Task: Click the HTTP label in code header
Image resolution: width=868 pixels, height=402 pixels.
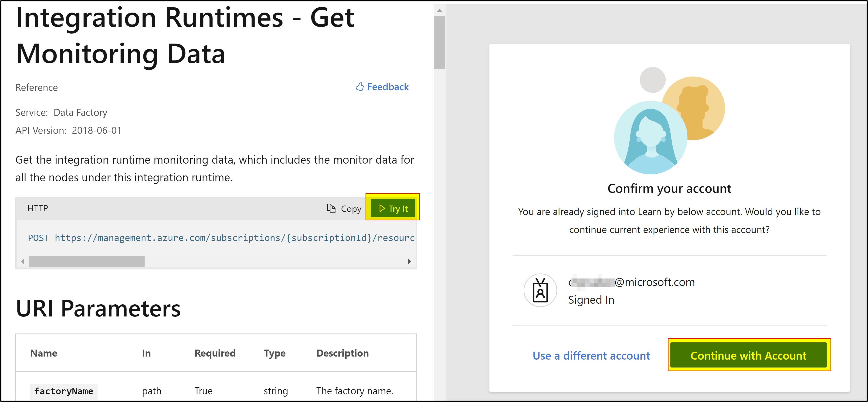Action: [x=38, y=208]
